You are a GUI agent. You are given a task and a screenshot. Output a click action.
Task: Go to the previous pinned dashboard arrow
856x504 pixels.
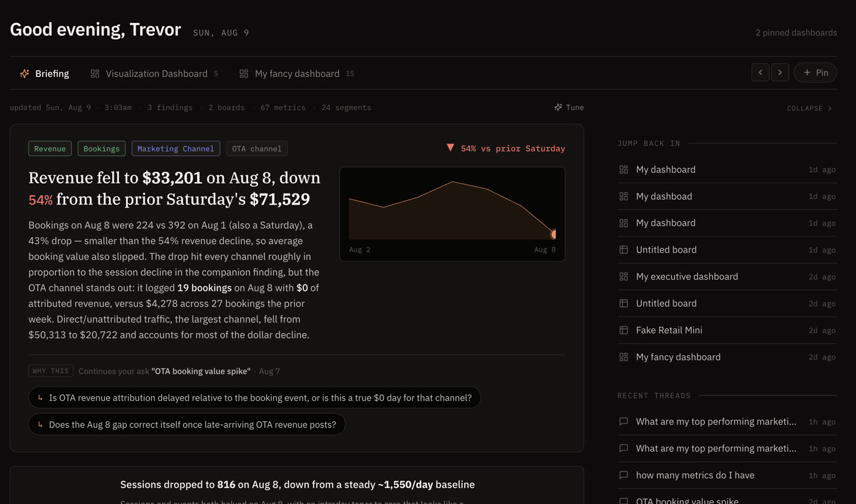(x=760, y=72)
